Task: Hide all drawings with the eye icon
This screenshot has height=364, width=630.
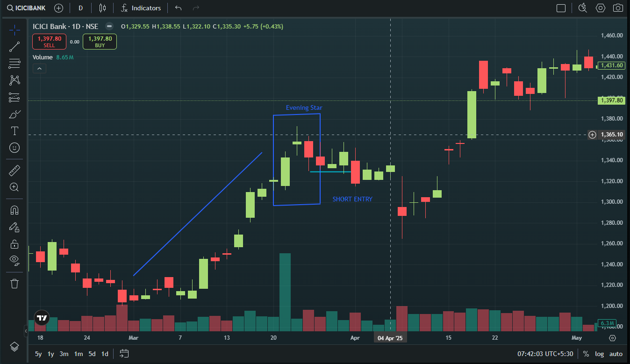Action: coord(14,260)
